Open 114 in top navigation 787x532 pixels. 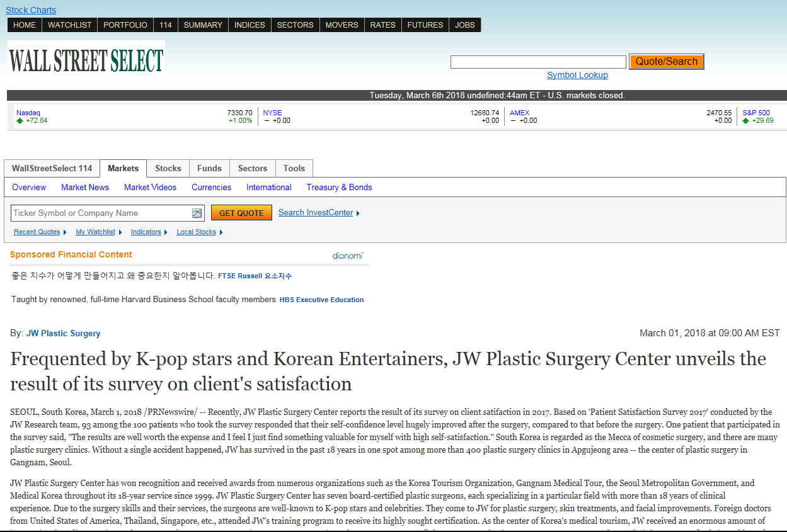pyautogui.click(x=166, y=25)
